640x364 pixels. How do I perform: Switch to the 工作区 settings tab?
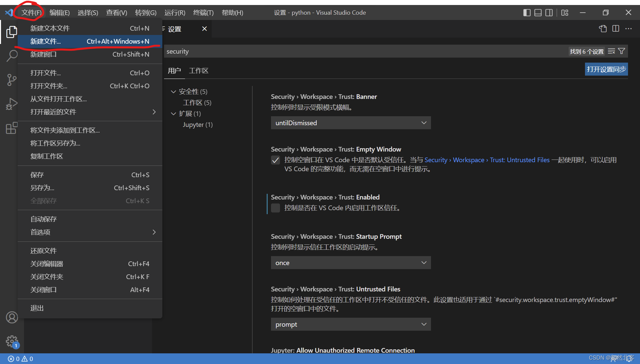click(199, 70)
